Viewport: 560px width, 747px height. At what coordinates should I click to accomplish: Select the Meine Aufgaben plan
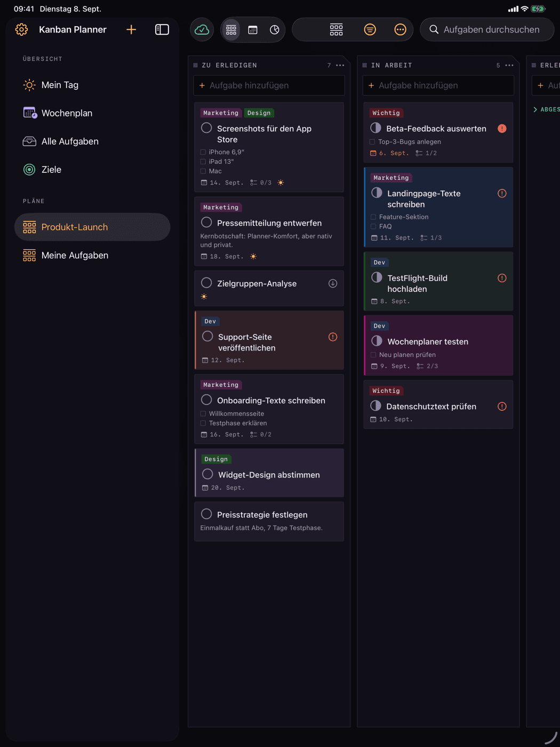tap(92, 255)
